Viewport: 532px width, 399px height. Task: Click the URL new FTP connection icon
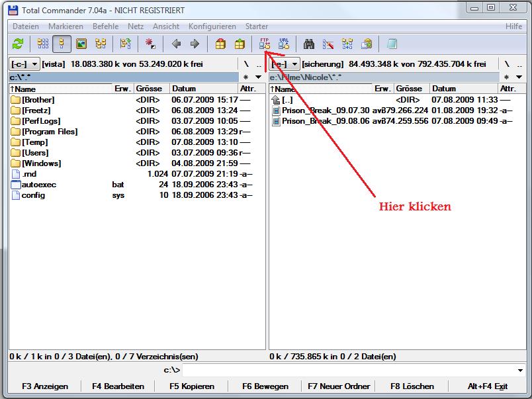(284, 44)
